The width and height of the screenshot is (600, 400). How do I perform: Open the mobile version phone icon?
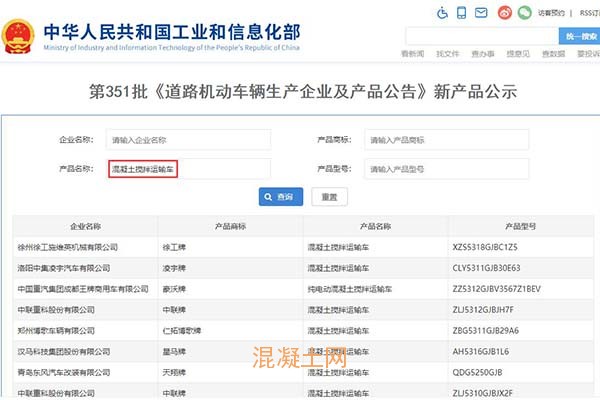click(461, 13)
